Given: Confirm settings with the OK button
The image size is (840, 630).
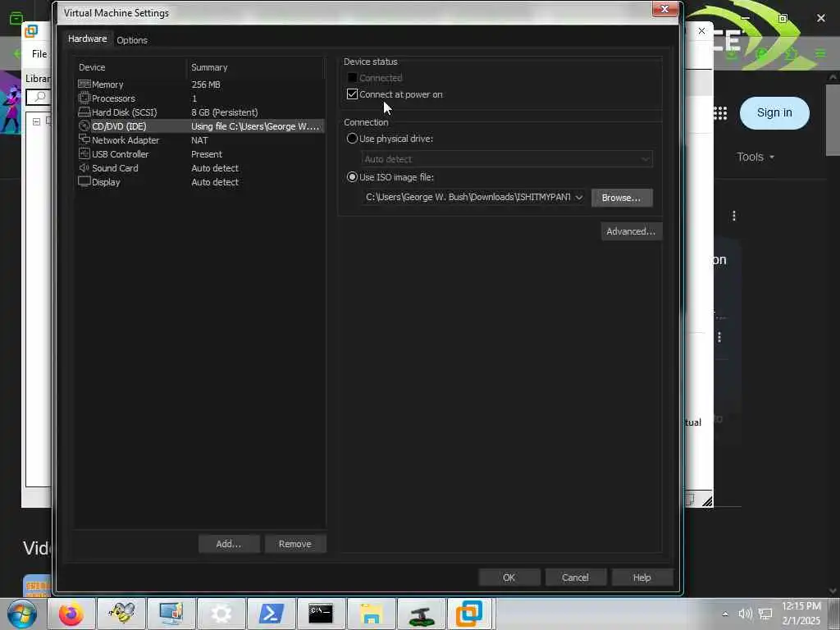Looking at the screenshot, I should coord(509,577).
